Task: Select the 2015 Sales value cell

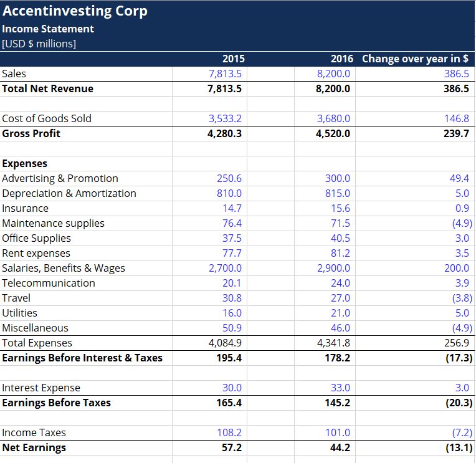Action: [x=209, y=74]
